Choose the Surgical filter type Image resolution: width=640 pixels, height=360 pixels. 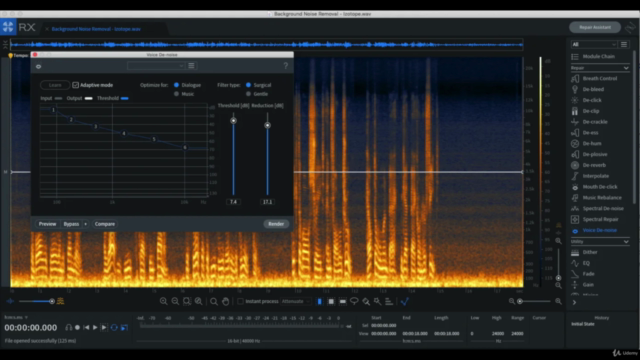[x=248, y=85]
